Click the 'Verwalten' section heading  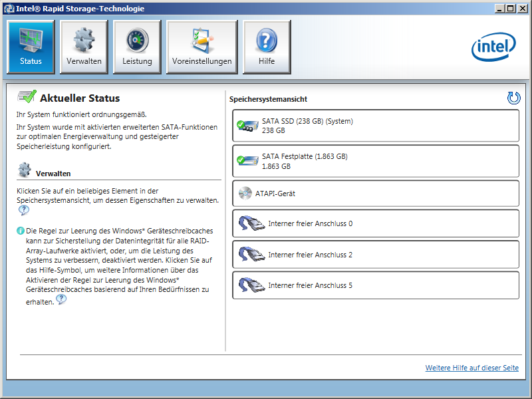click(53, 174)
